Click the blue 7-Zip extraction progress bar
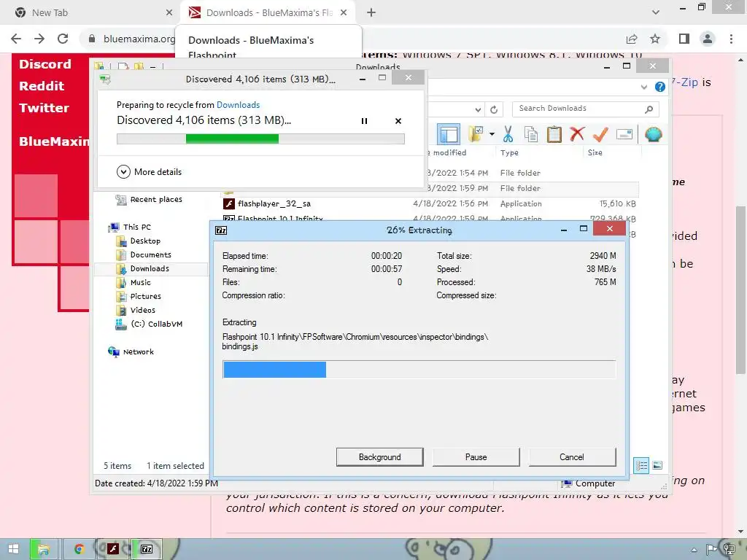Viewport: 747px width, 560px height. tap(419, 370)
